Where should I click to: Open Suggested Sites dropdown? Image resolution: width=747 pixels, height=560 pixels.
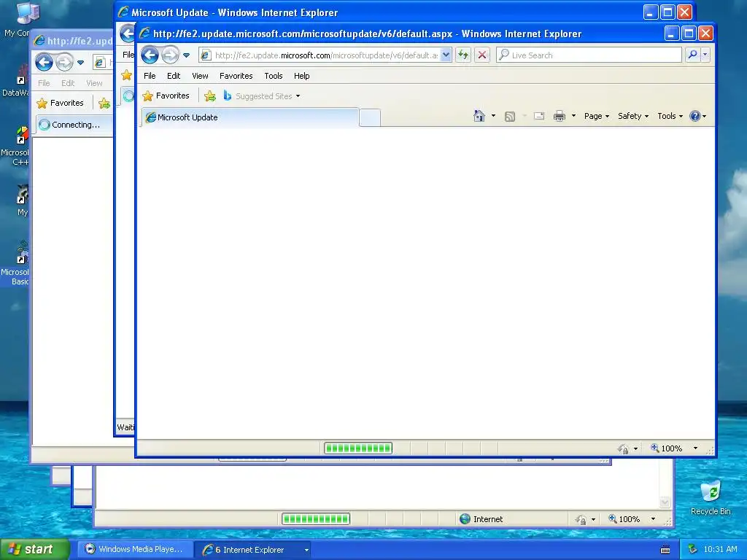262,96
